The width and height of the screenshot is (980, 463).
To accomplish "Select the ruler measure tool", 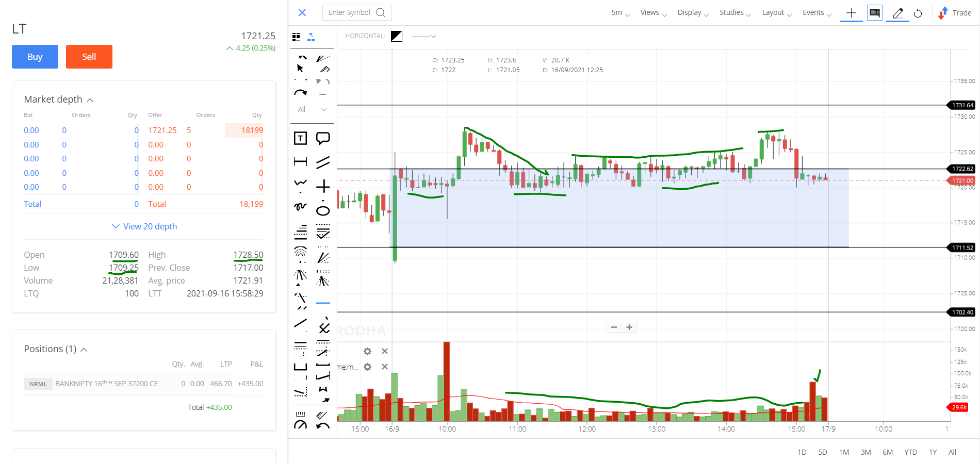I will click(324, 69).
